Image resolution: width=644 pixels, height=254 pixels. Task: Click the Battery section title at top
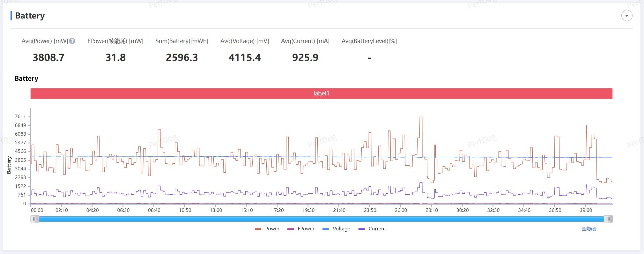tap(30, 16)
